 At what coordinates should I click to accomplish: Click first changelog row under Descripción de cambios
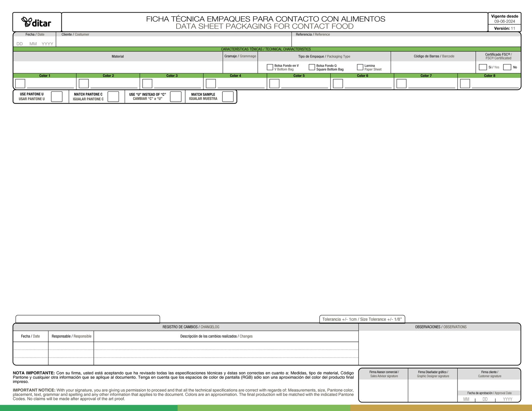click(x=226, y=346)
